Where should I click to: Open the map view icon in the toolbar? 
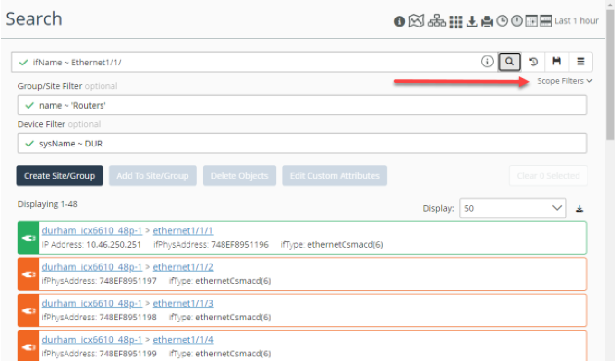tap(416, 21)
